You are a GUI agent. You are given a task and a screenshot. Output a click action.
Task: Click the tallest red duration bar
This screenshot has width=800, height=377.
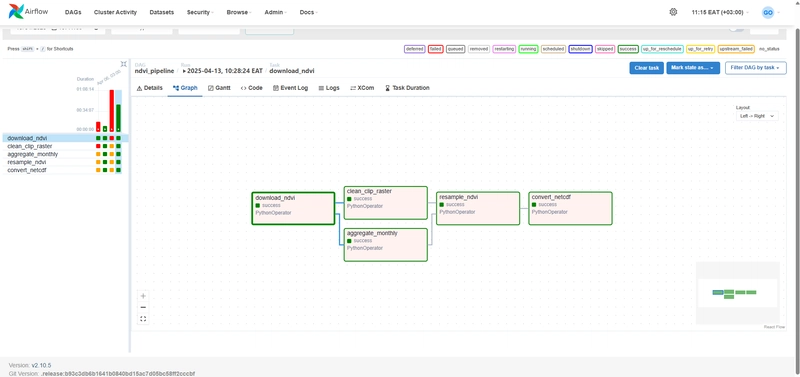coord(111,111)
